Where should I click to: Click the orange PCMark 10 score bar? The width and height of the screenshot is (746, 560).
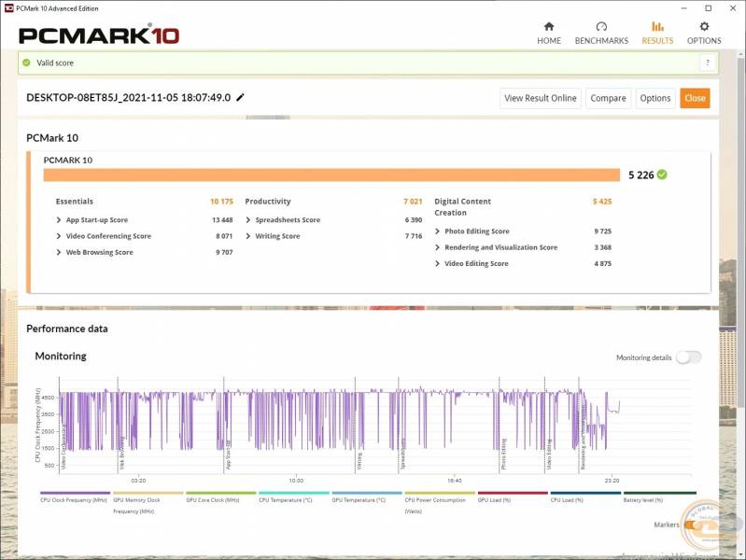click(331, 175)
